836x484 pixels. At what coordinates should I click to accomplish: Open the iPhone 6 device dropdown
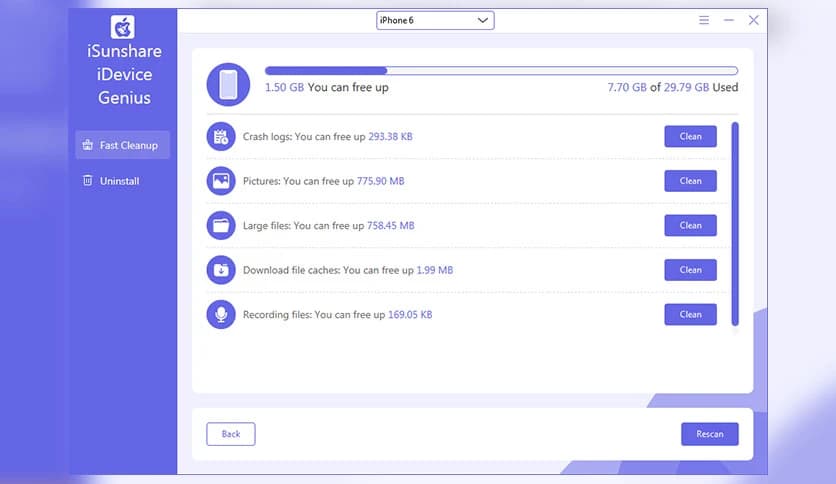click(435, 20)
